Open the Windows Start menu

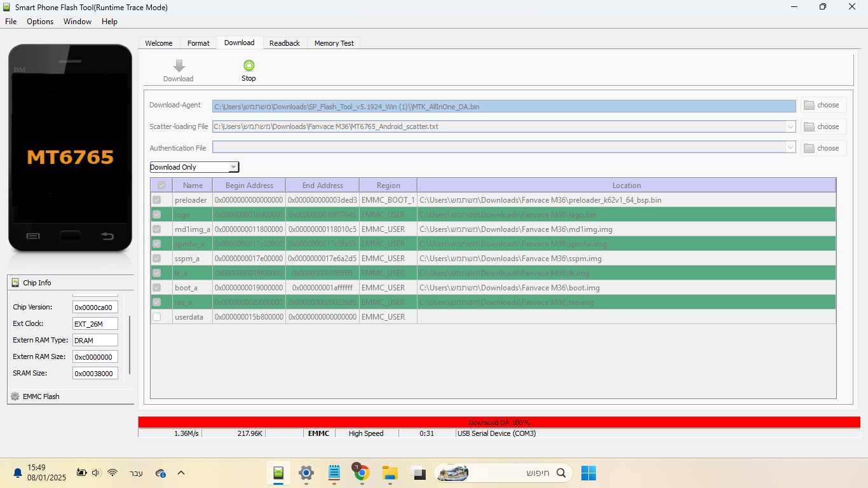588,473
